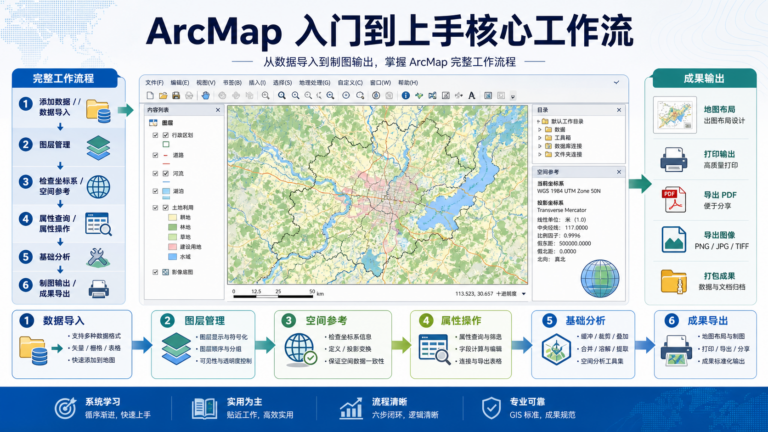The width and height of the screenshot is (768, 432).
Task: Expand the 工具箱 folder in 目录
Action: point(540,138)
